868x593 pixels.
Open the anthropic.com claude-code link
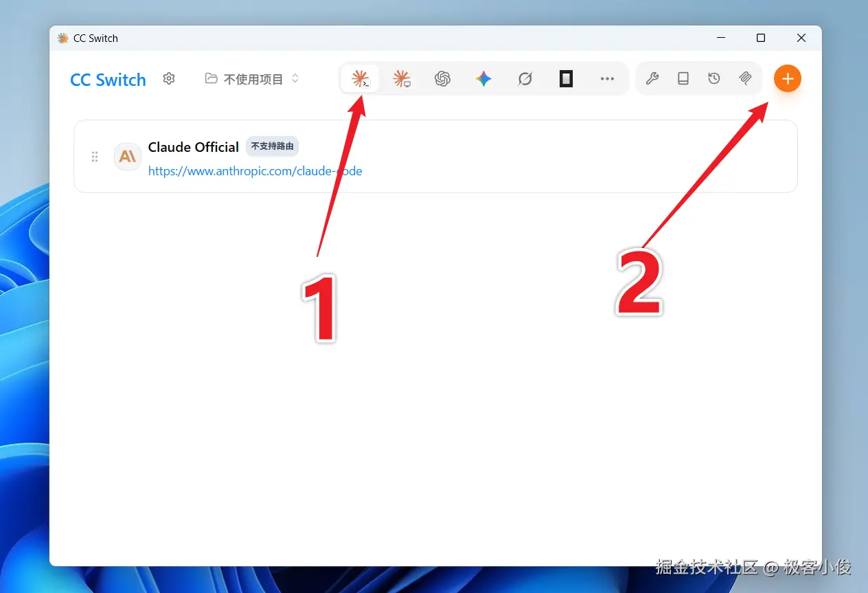point(255,171)
